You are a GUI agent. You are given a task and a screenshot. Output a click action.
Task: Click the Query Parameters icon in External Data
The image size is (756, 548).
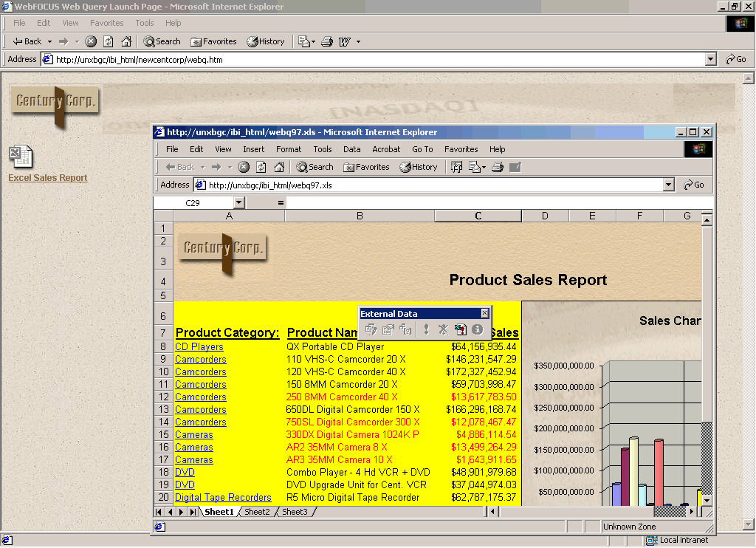tap(405, 329)
